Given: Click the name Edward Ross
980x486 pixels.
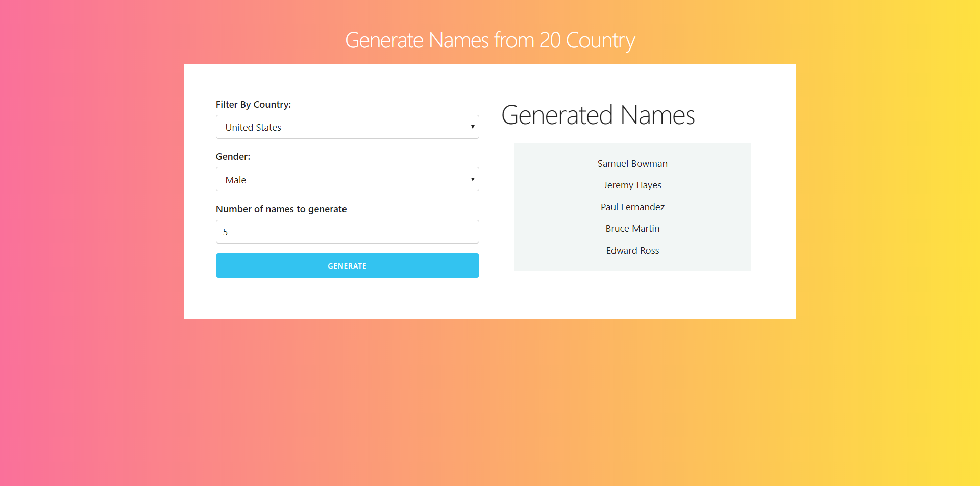Looking at the screenshot, I should pos(632,250).
